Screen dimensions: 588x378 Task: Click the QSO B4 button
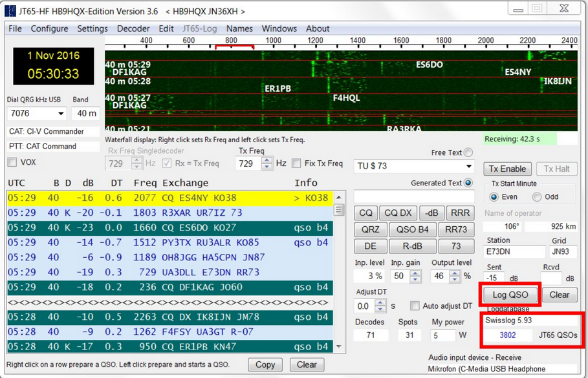412,229
